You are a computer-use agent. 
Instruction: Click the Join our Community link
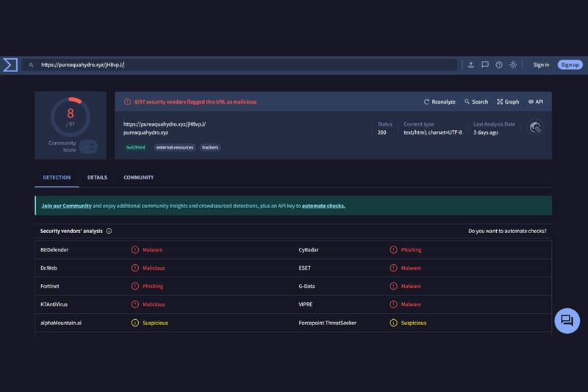[x=66, y=206]
